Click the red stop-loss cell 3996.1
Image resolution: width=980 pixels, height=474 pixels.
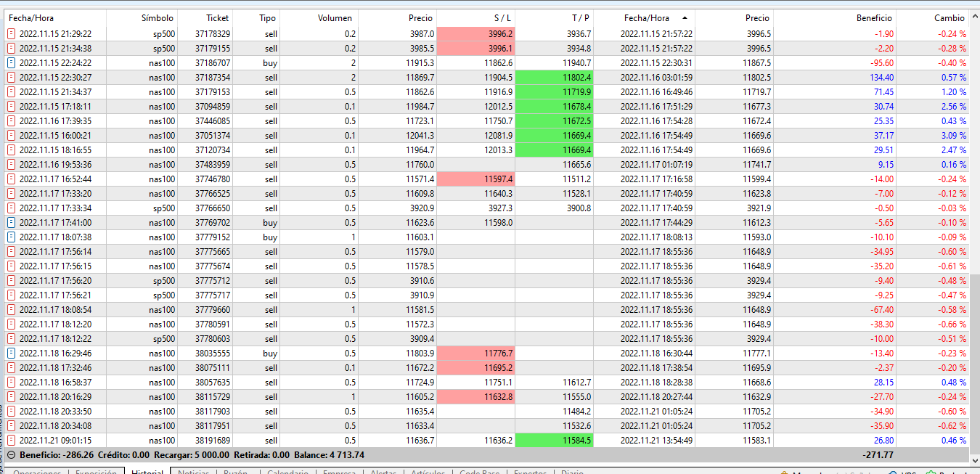click(x=476, y=49)
